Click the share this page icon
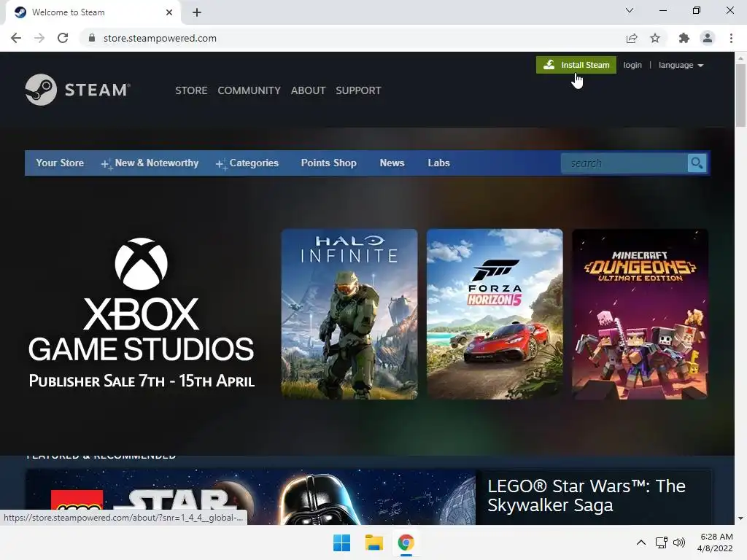Image resolution: width=747 pixels, height=560 pixels. coord(632,38)
